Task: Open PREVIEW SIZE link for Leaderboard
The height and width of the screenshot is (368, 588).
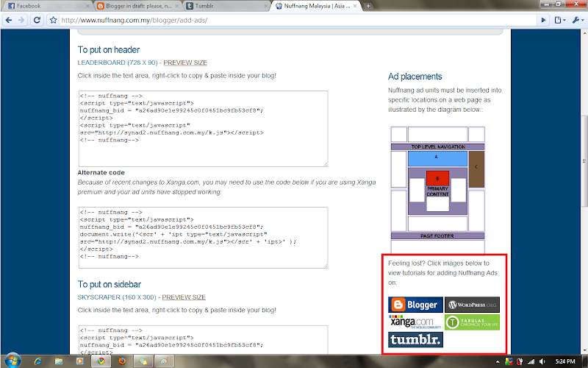Action: pos(185,63)
